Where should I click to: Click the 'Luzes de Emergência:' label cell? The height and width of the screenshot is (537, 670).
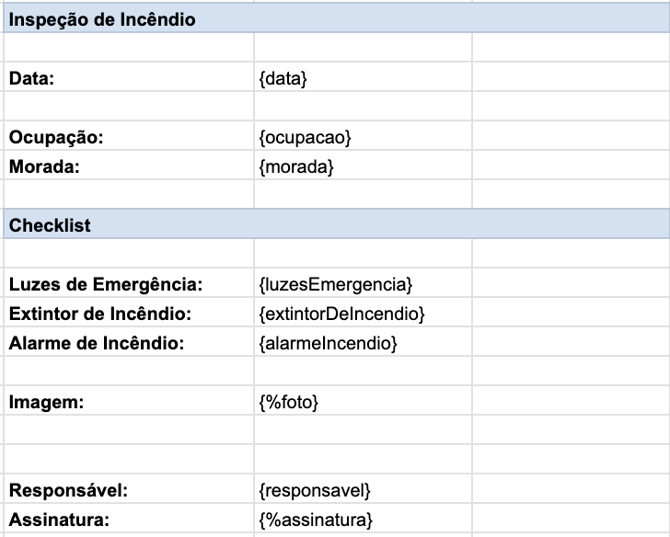(106, 285)
